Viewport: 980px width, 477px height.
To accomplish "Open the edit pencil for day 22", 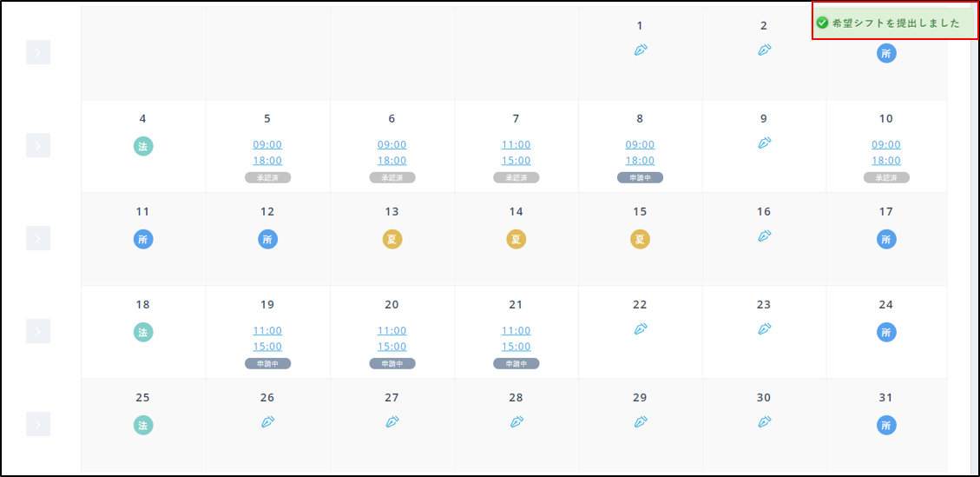I will point(641,328).
